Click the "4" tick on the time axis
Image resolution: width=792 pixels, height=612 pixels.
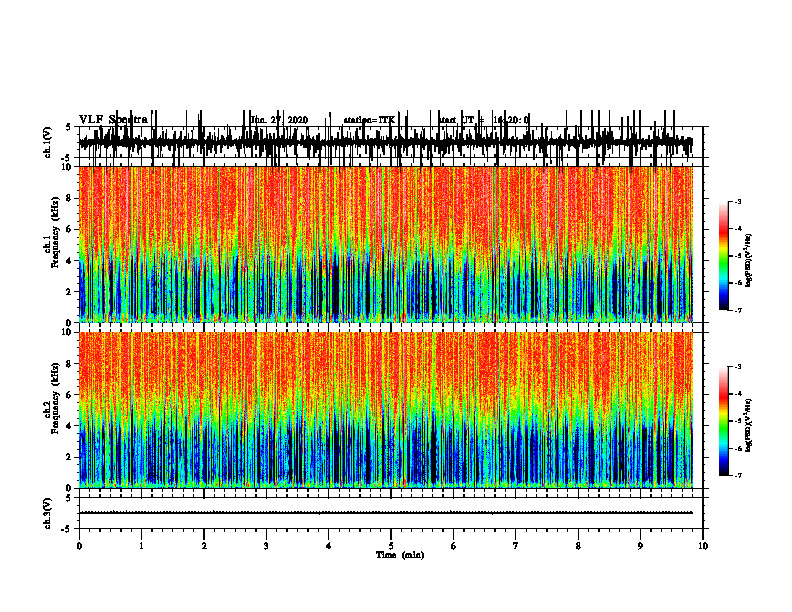tap(329, 546)
